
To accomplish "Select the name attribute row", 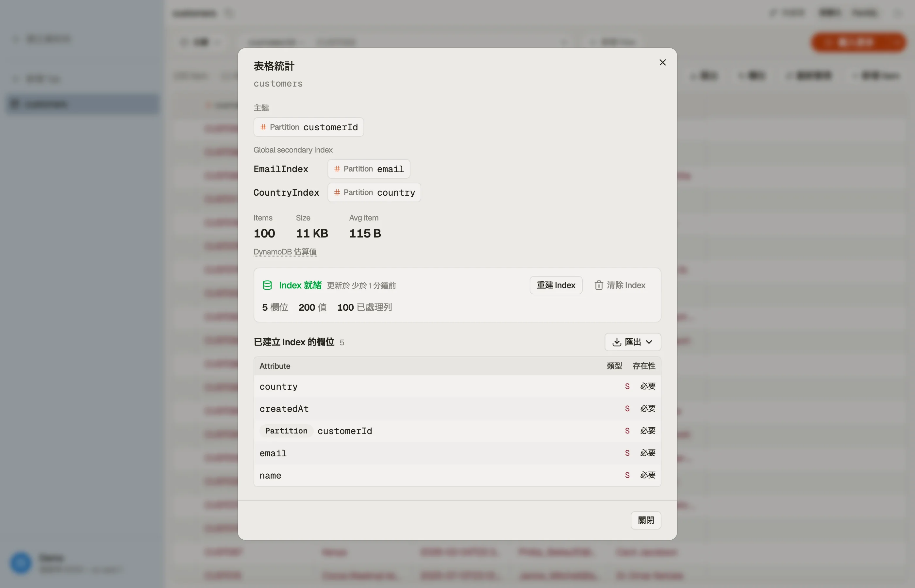I will coord(457,475).
